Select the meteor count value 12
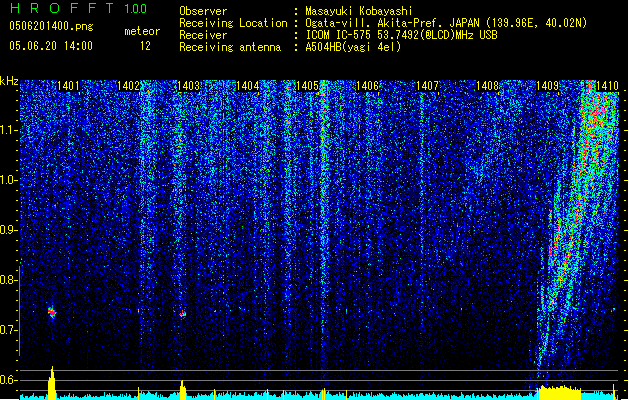This screenshot has width=629, height=400. tap(145, 46)
